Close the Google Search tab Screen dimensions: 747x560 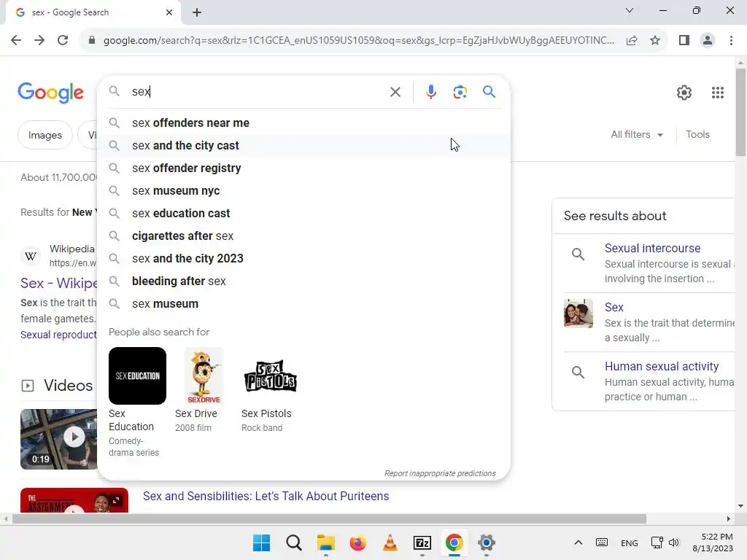click(x=169, y=12)
